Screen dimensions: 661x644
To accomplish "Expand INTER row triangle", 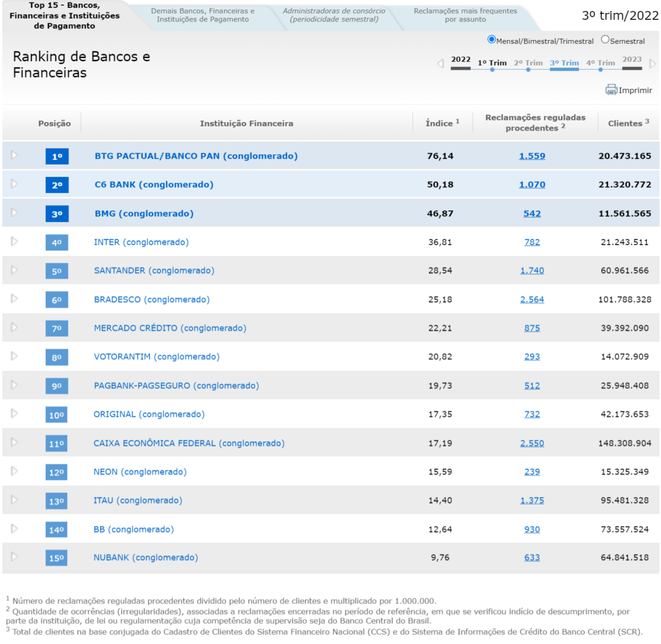I will (14, 241).
